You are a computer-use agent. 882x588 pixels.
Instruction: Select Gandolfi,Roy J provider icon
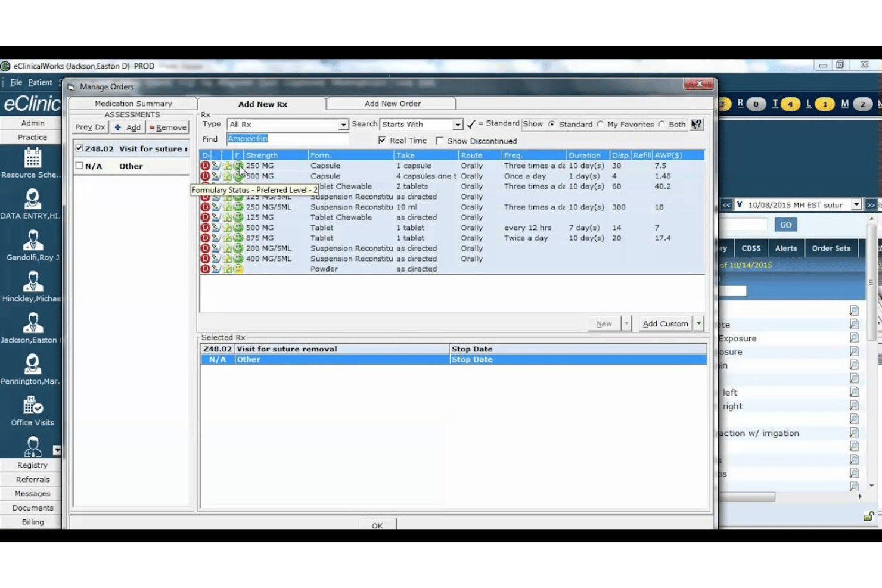pos(32,241)
